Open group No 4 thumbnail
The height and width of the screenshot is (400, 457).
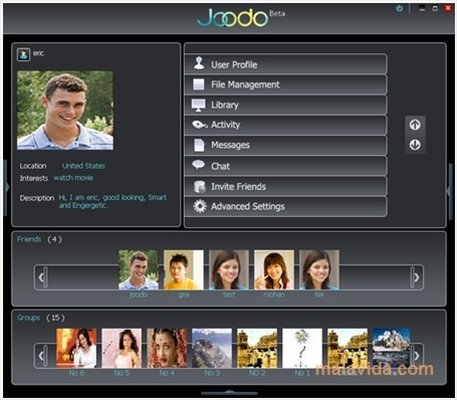point(167,348)
